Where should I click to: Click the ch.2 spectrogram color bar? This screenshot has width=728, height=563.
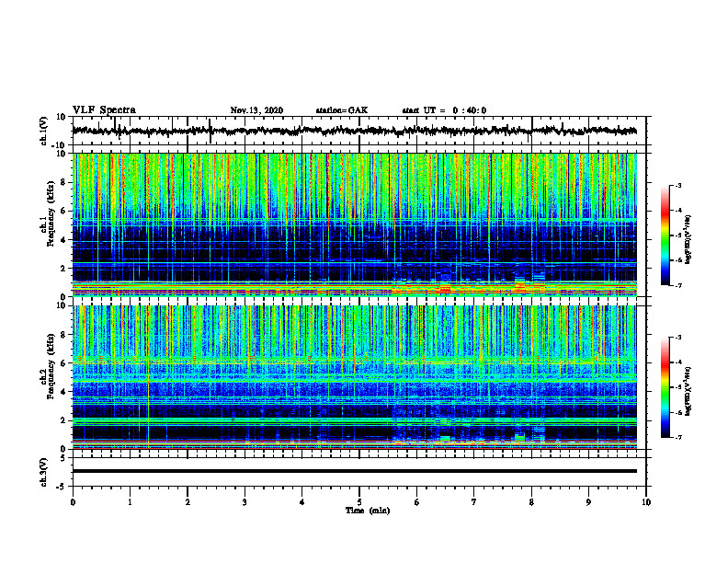665,387
